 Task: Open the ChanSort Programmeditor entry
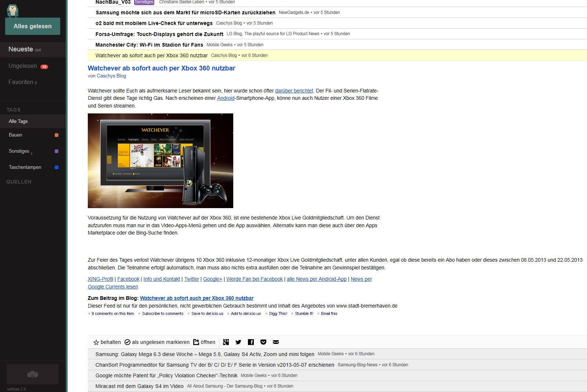(337, 365)
